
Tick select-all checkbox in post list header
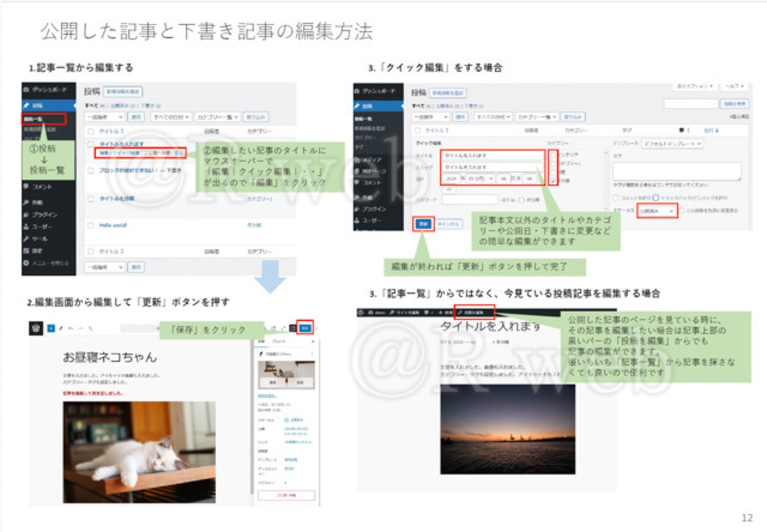(x=90, y=131)
